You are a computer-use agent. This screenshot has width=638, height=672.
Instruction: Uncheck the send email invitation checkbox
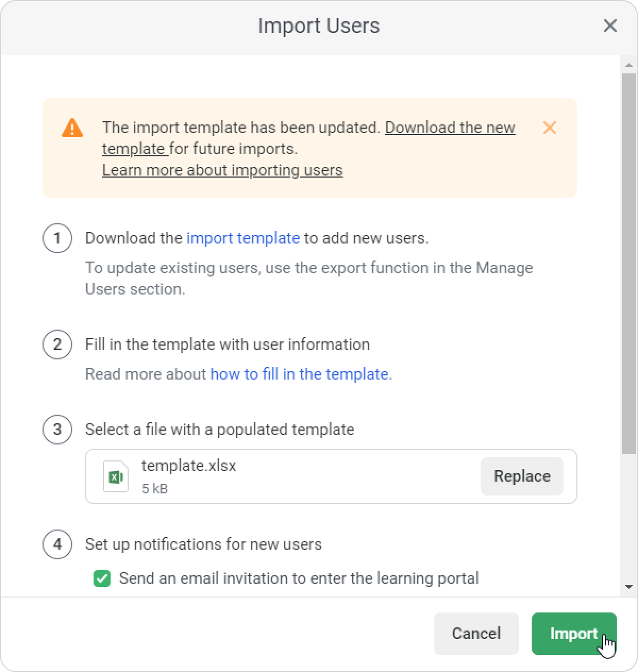click(102, 578)
